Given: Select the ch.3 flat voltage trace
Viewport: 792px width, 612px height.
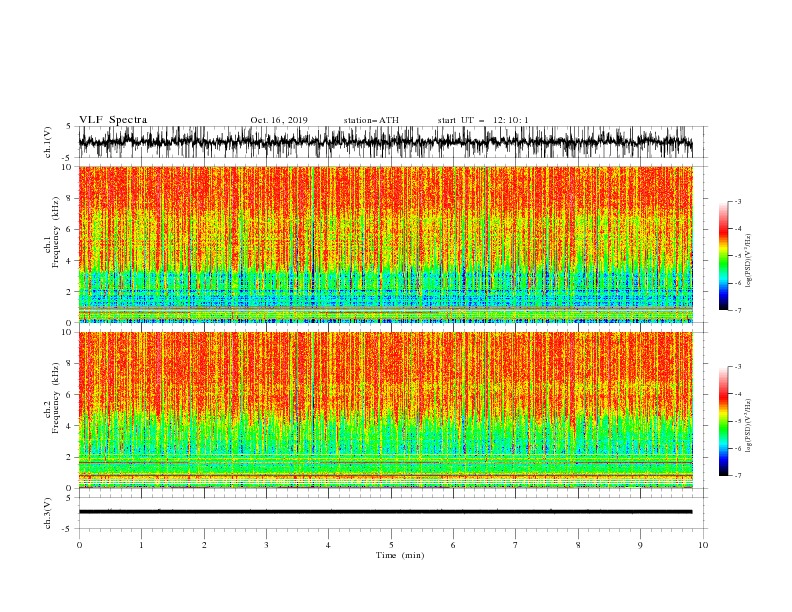Looking at the screenshot, I should coord(385,512).
